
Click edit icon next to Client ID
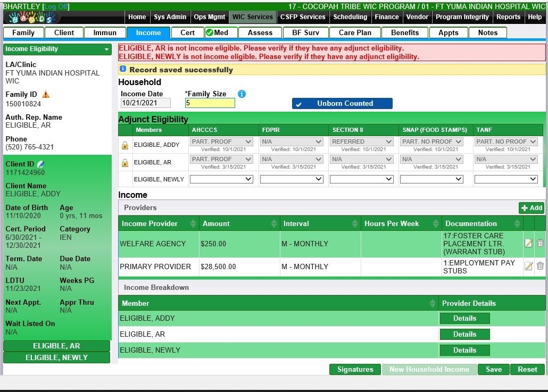40,164
